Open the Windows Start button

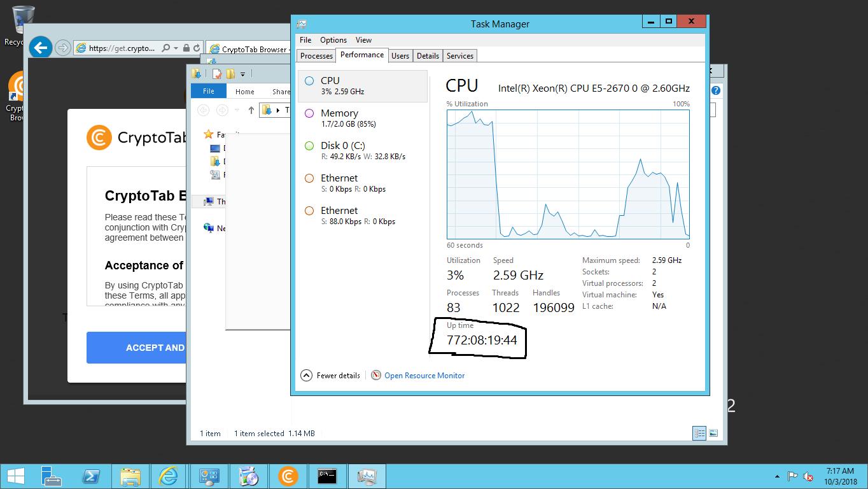15,476
